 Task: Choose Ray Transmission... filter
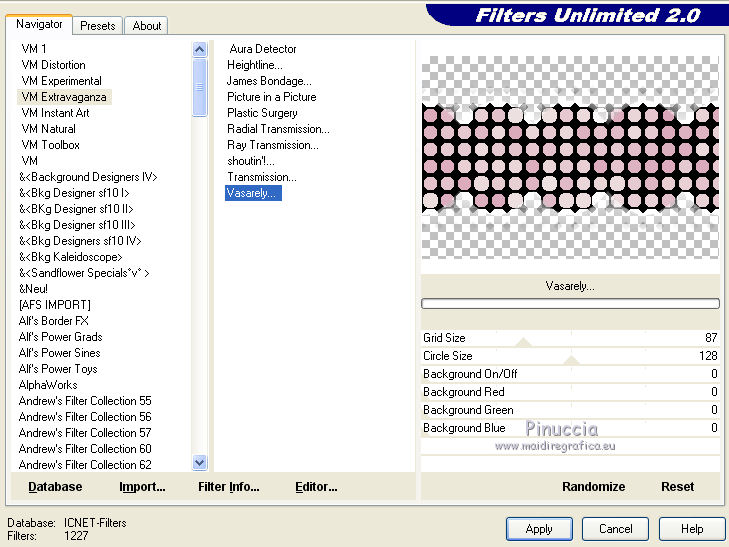tap(272, 145)
